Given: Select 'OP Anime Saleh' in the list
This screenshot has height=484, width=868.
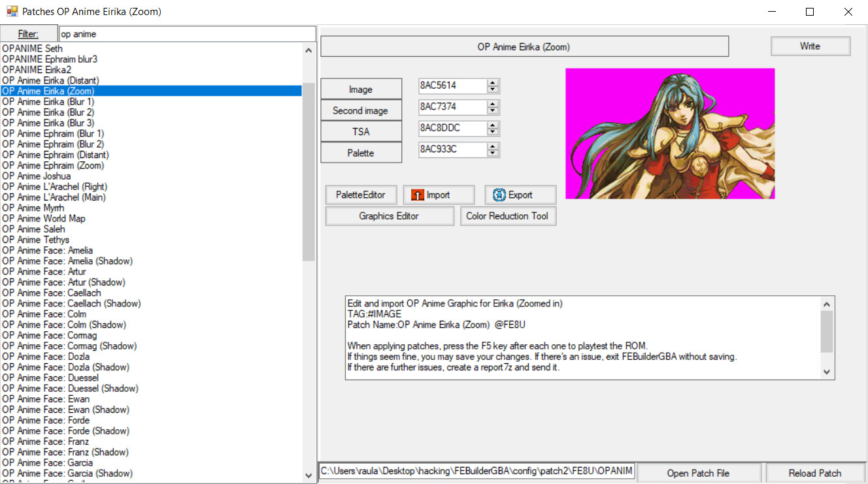Looking at the screenshot, I should [152, 229].
